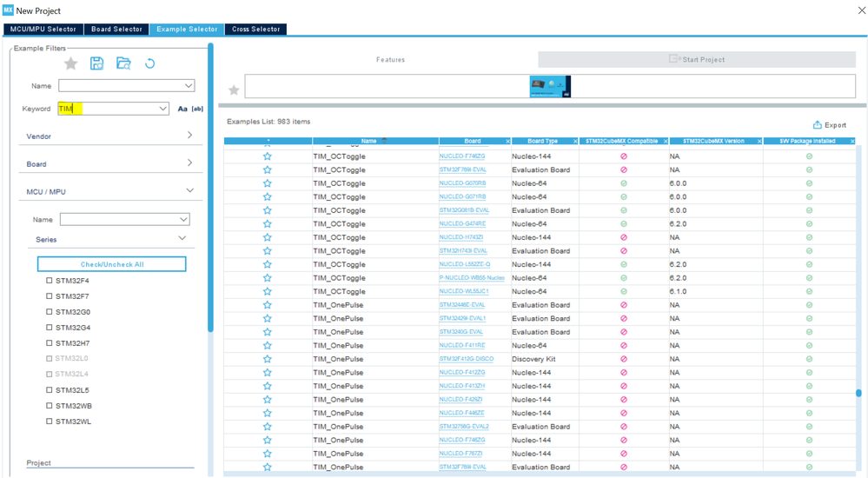Click not-compatible icon in NUCLEO-F746ZG OCToggle row
The width and height of the screenshot is (868, 478).
point(624,156)
